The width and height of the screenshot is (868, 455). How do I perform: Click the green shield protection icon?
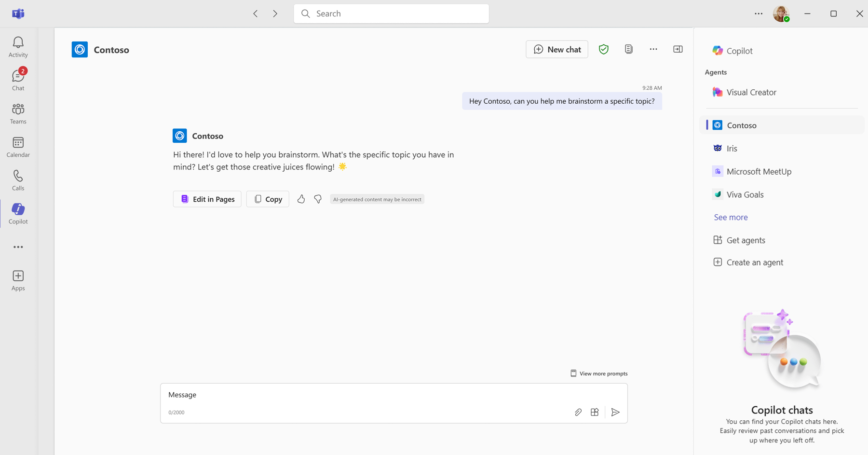tap(604, 49)
